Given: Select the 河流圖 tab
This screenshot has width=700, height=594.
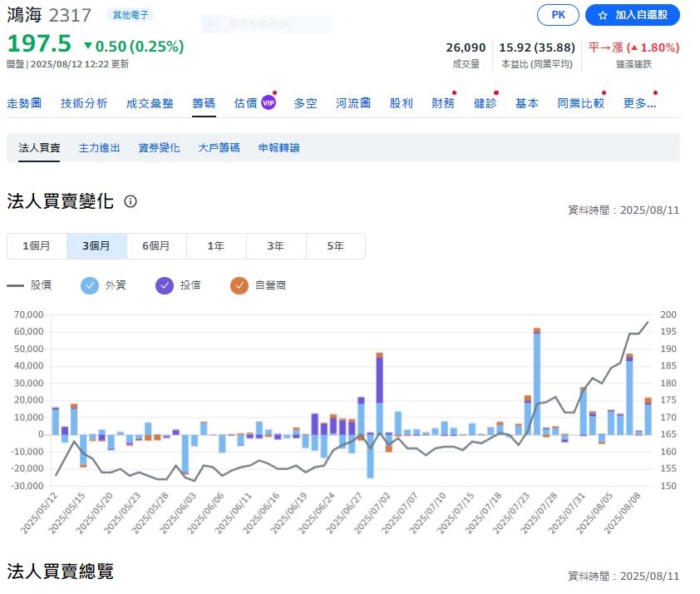Looking at the screenshot, I should pos(352,102).
